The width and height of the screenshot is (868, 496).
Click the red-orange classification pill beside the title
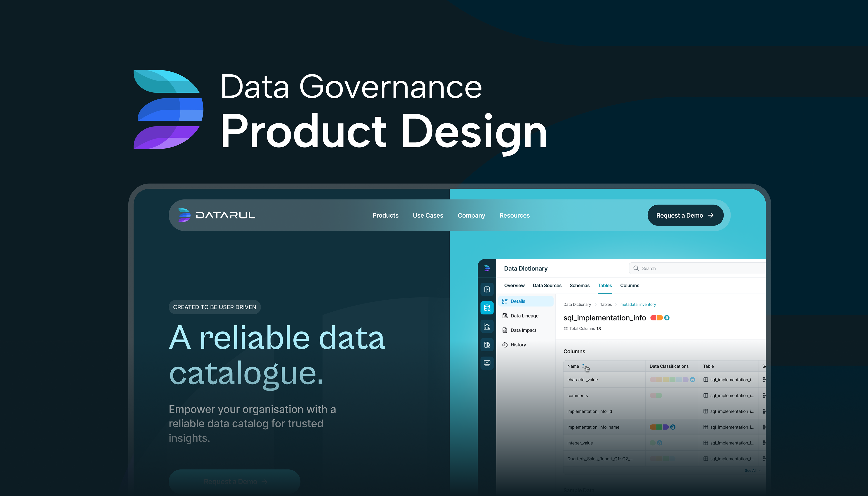click(656, 318)
